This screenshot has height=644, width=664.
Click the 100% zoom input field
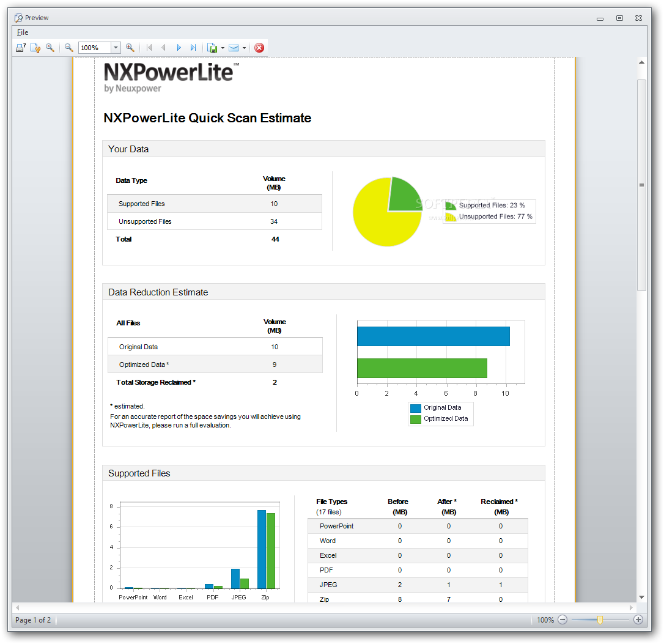click(x=95, y=48)
